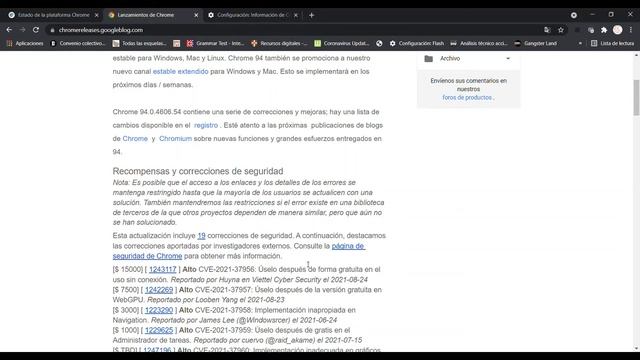
Task: Select the Lanzamientos de Chrome tab
Action: 146,15
